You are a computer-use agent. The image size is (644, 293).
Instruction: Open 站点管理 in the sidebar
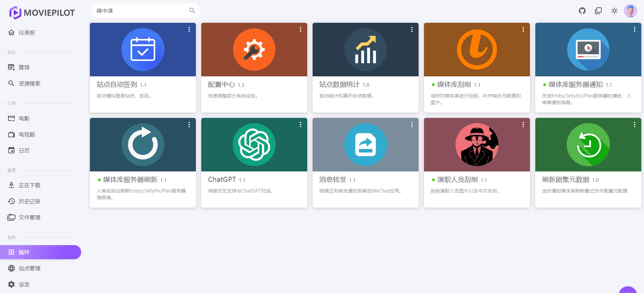coord(30,268)
